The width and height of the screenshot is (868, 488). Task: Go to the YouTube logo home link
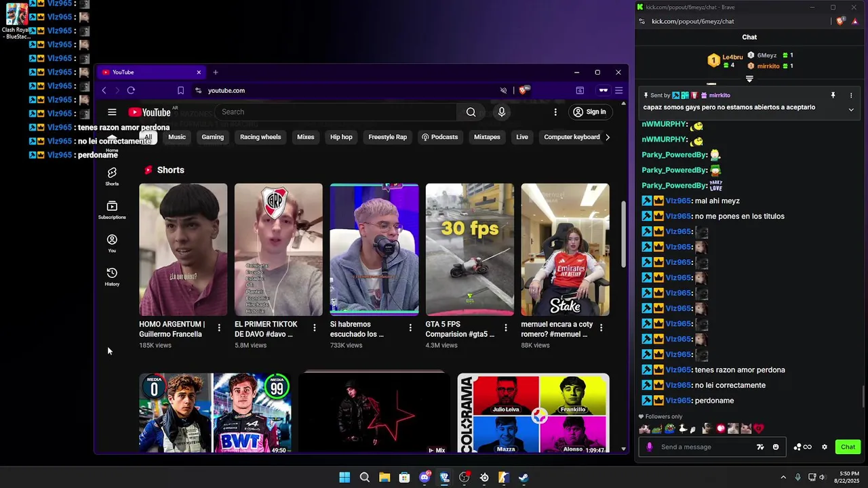point(149,112)
